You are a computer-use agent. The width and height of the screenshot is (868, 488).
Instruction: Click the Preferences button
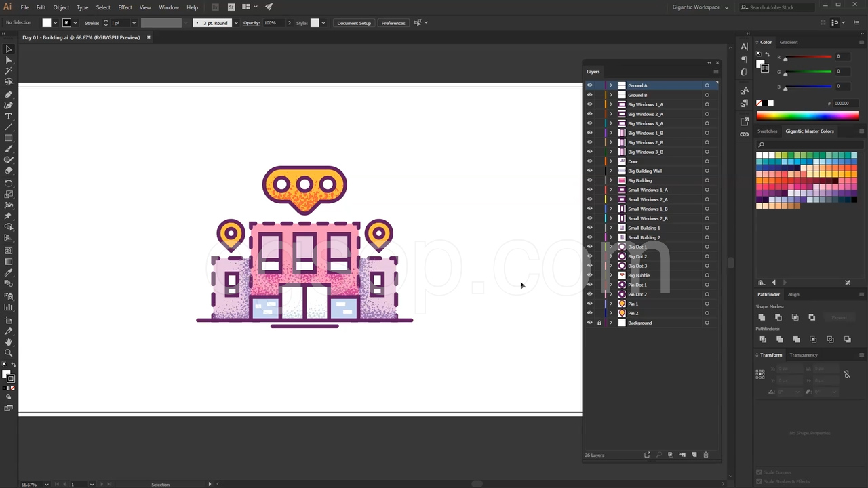point(393,23)
